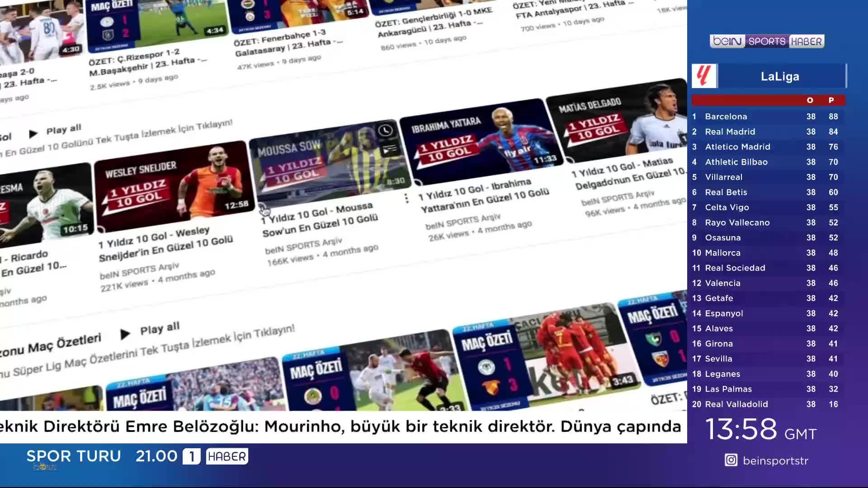Viewport: 868px width, 488px height.
Task: Click the Atletico Madrid standings row
Action: (x=768, y=147)
